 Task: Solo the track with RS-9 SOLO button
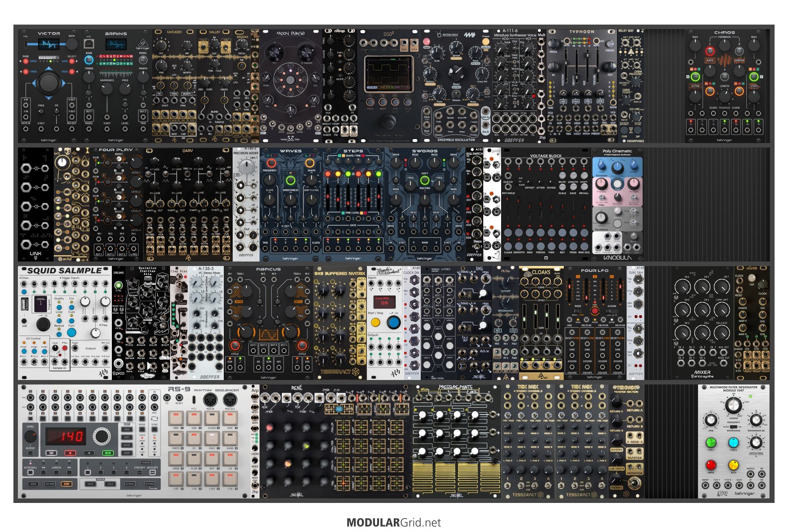click(110, 484)
